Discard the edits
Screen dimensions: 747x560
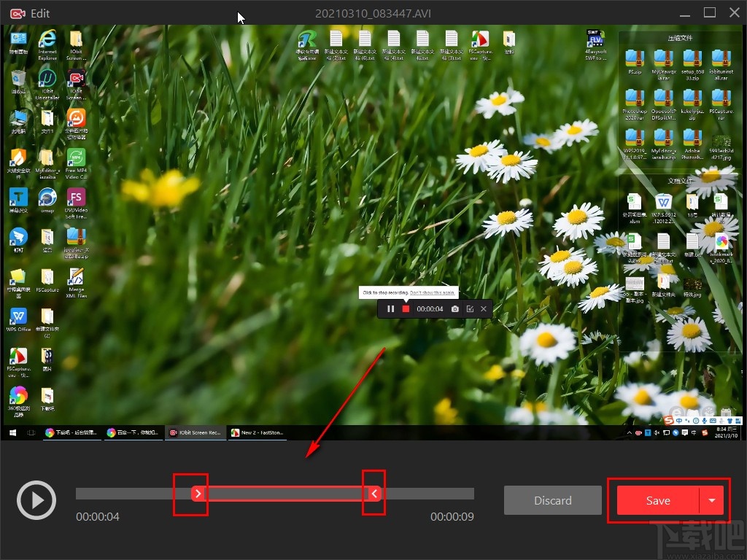[x=553, y=500]
